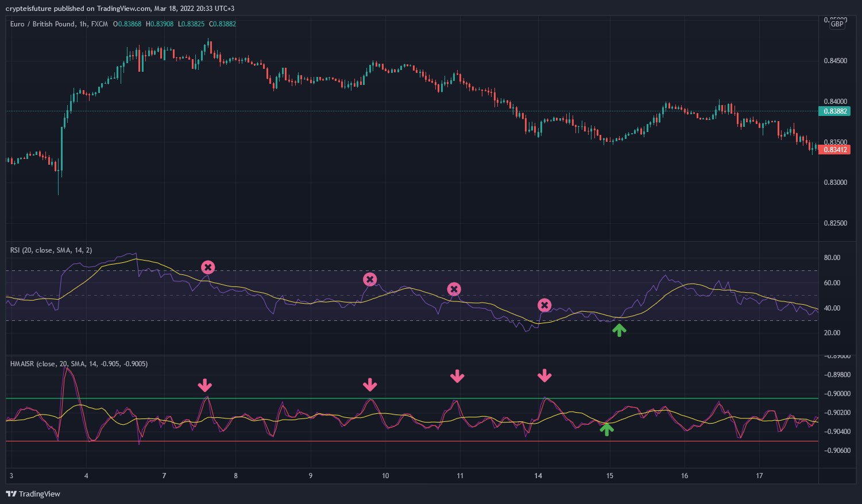Image resolution: width=862 pixels, height=504 pixels.
Task: Click the 80.00 RSI scale label
Action: pyautogui.click(x=832, y=258)
